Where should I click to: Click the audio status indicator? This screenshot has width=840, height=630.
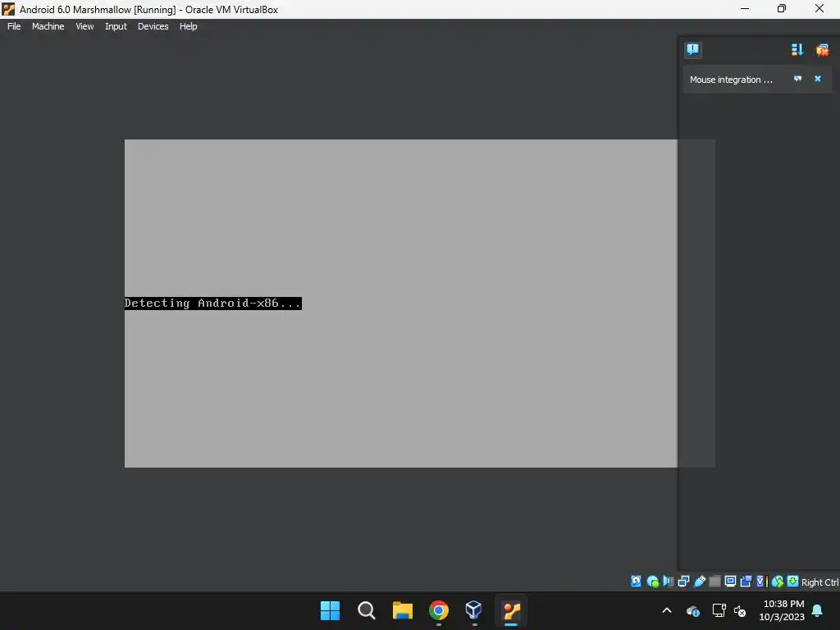[668, 582]
